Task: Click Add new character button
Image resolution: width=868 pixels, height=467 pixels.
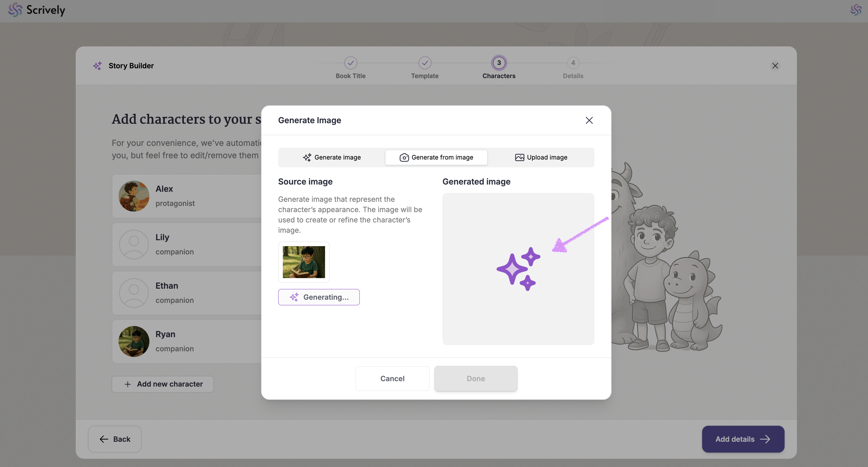Action: [163, 384]
